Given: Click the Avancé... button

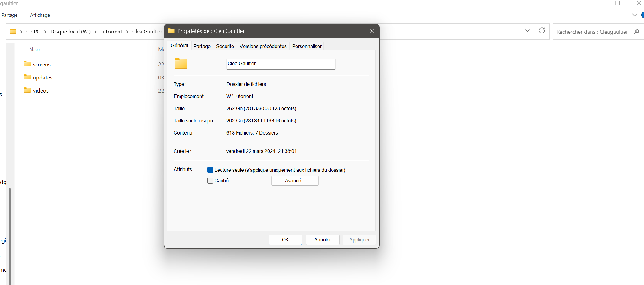Looking at the screenshot, I should (295, 181).
